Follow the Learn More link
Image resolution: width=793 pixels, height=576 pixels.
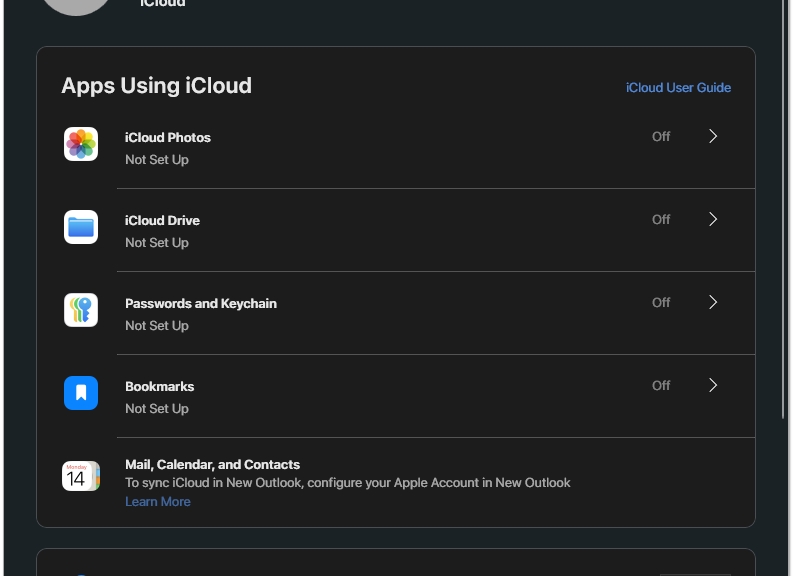pyautogui.click(x=158, y=502)
